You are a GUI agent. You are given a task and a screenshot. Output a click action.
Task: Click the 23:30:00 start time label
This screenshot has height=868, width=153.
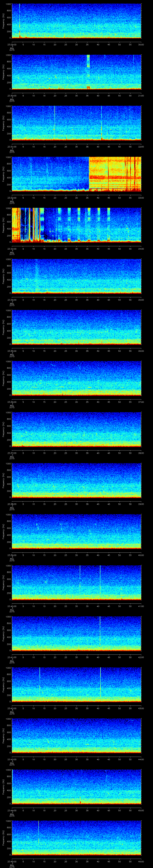pyautogui.click(x=12, y=96)
